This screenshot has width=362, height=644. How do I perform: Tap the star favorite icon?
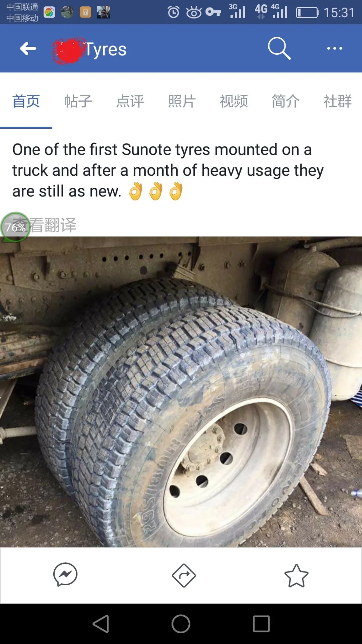[296, 575]
